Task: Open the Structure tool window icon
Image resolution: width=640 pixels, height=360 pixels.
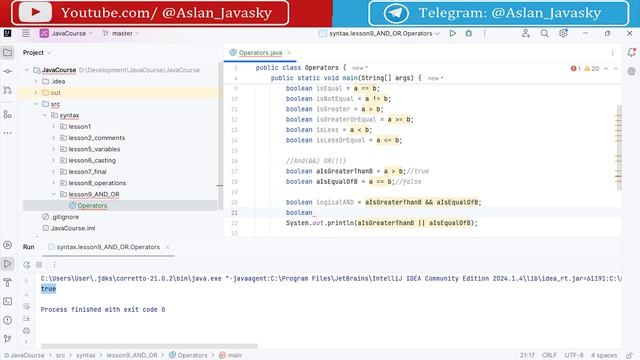Action: pyautogui.click(x=7, y=114)
